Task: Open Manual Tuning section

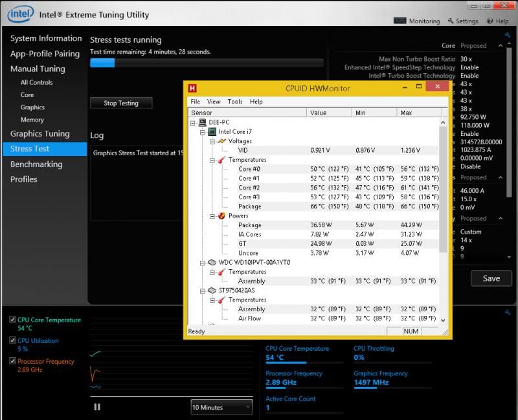Action: coord(38,69)
